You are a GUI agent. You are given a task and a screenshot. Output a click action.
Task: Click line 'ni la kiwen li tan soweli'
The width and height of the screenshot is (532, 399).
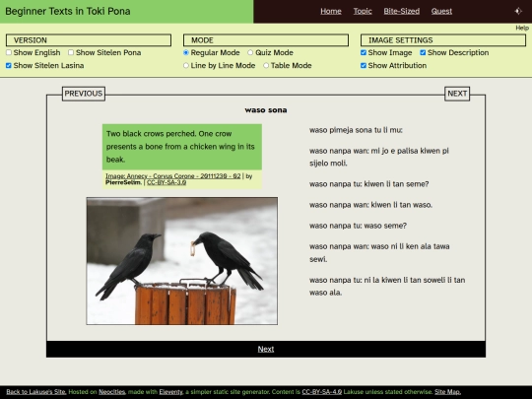pyautogui.click(x=387, y=287)
